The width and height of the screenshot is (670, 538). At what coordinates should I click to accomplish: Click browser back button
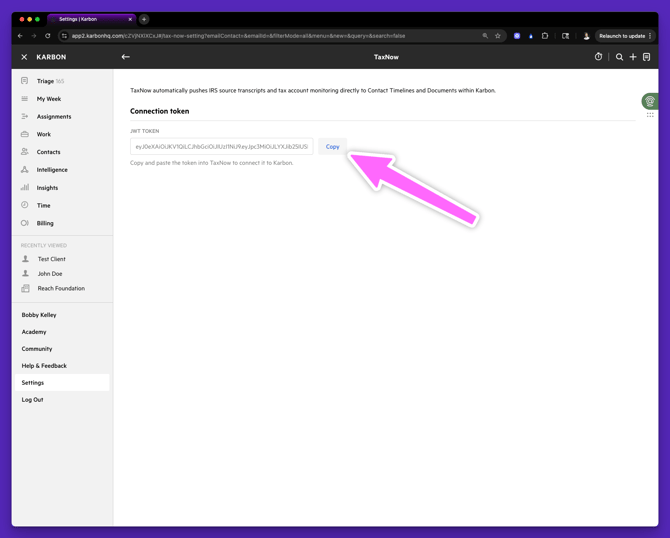click(x=20, y=36)
